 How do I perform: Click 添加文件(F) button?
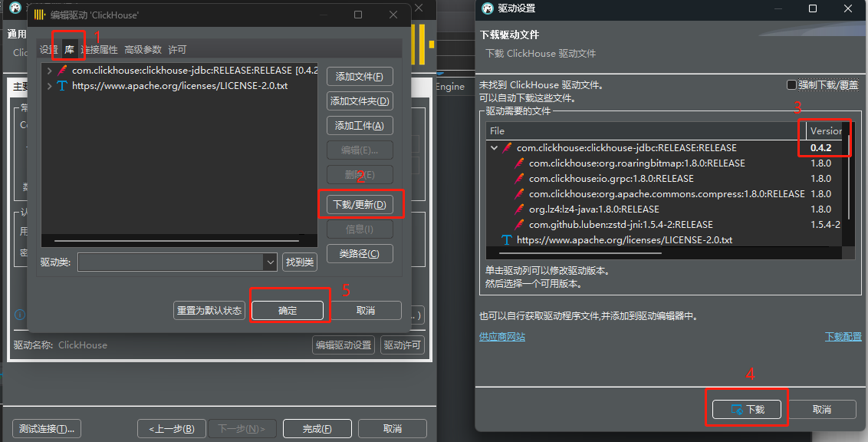tap(360, 77)
